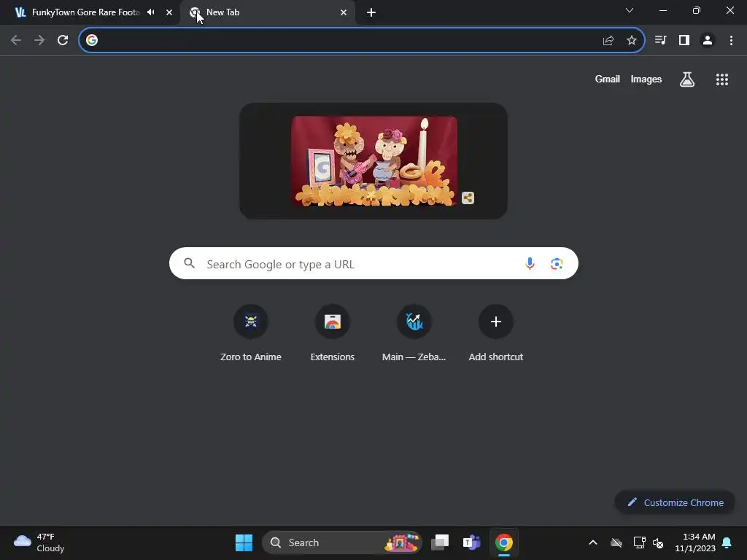The image size is (747, 560).
Task: Start voice search with microphone icon
Action: pos(530,263)
